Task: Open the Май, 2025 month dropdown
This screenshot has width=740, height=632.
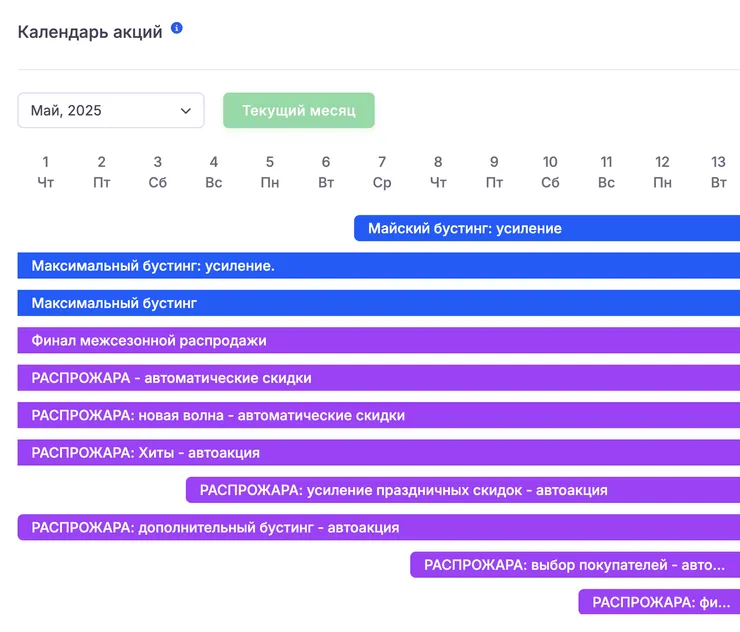Action: tap(111, 110)
